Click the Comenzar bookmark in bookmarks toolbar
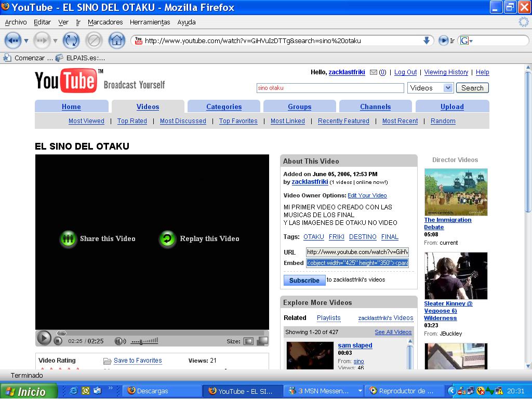 28,58
